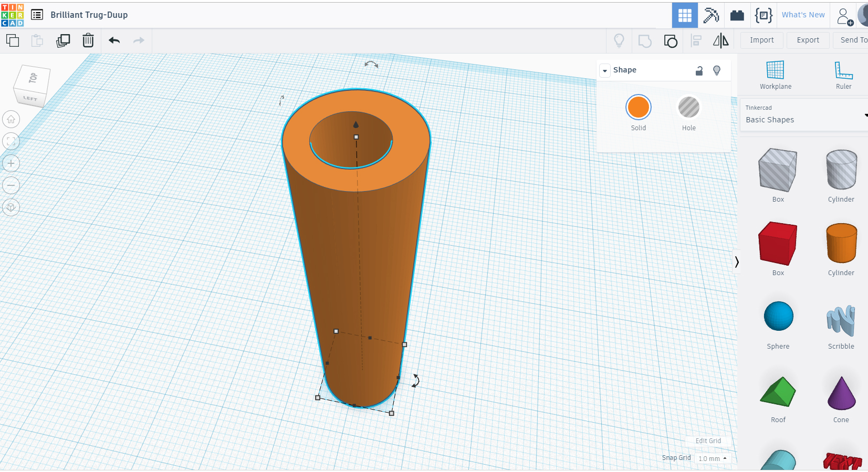Open Basic Shapes category dropdown
Viewport: 868px width, 472px height.
coord(803,114)
